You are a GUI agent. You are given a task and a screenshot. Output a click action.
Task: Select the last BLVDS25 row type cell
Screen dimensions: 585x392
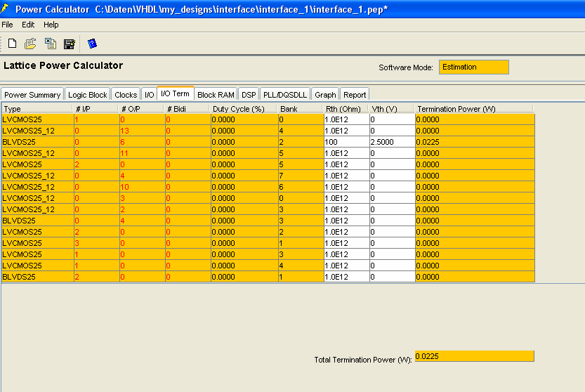click(x=37, y=277)
